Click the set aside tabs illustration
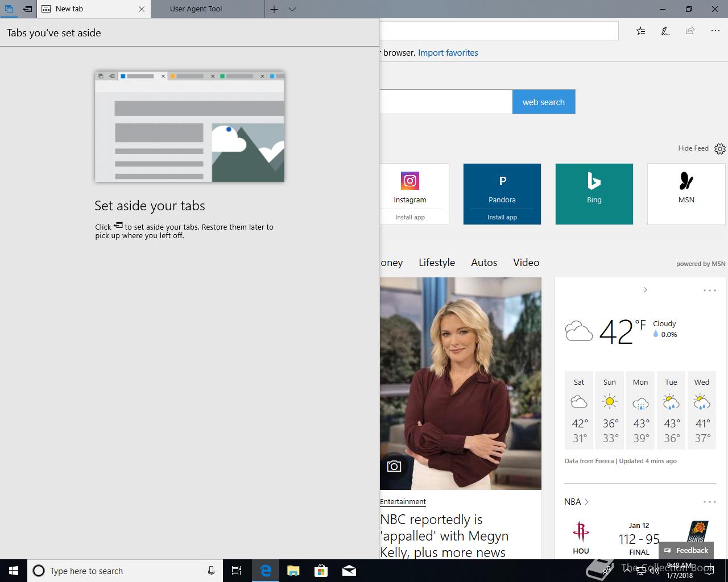Screen dimensions: 728x582 [189, 126]
